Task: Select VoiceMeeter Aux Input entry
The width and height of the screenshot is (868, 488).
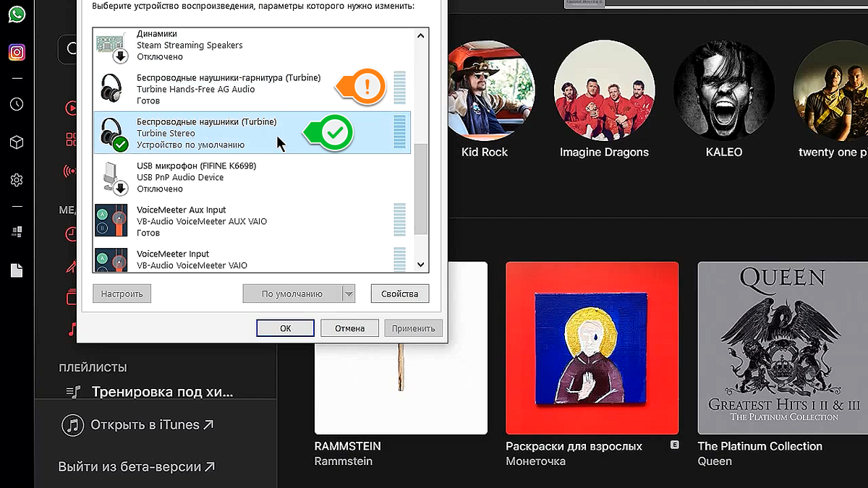Action: 253,221
